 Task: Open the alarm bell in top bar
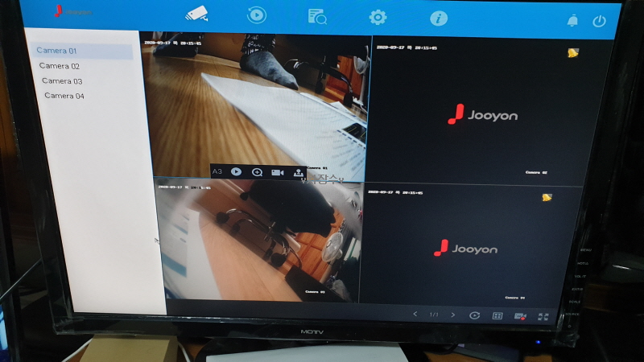(572, 21)
